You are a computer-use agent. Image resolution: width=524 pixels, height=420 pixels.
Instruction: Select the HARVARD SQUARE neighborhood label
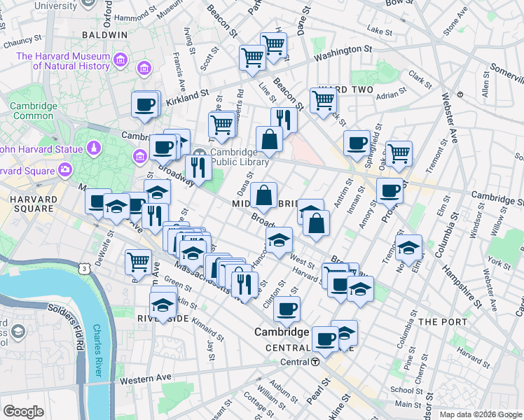click(34, 204)
